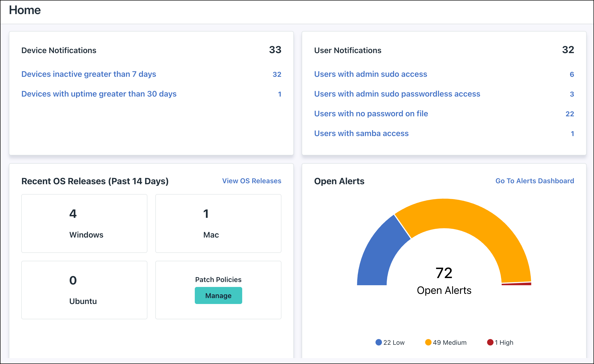The height and width of the screenshot is (364, 594).
Task: Open Devices inactive greater than 7 days
Action: click(x=89, y=74)
